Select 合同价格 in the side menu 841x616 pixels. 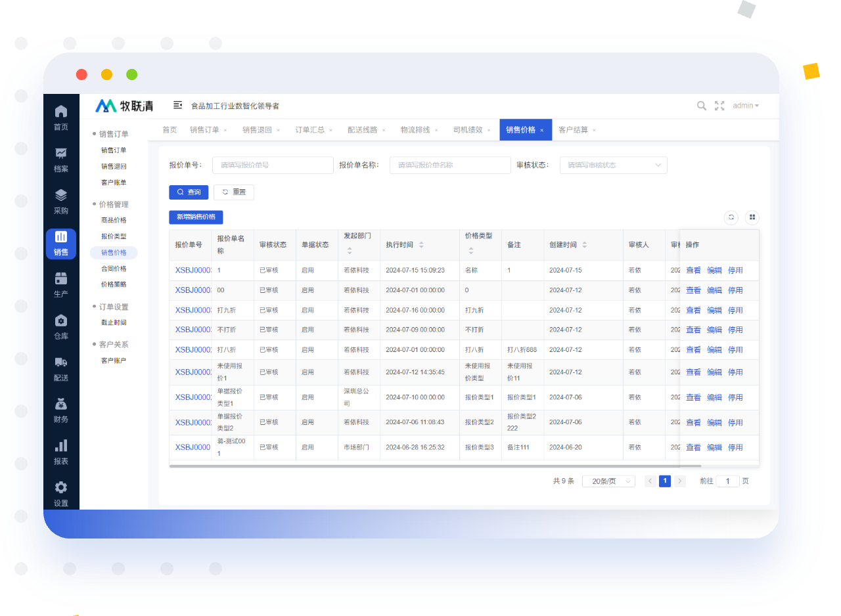tap(114, 269)
